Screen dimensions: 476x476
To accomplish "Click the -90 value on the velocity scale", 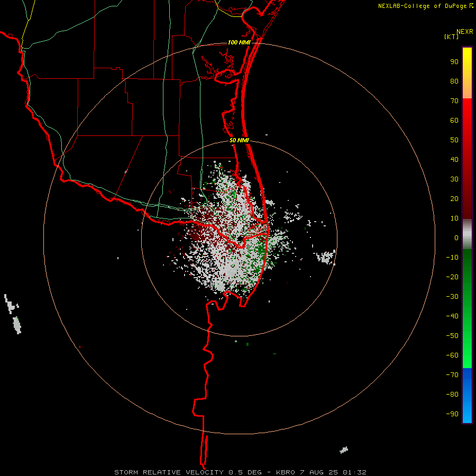I will [452, 414].
